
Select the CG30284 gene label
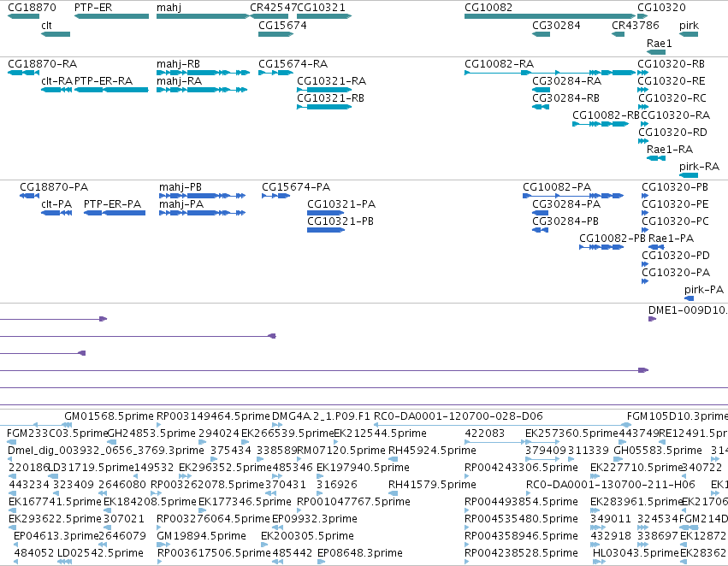click(556, 26)
